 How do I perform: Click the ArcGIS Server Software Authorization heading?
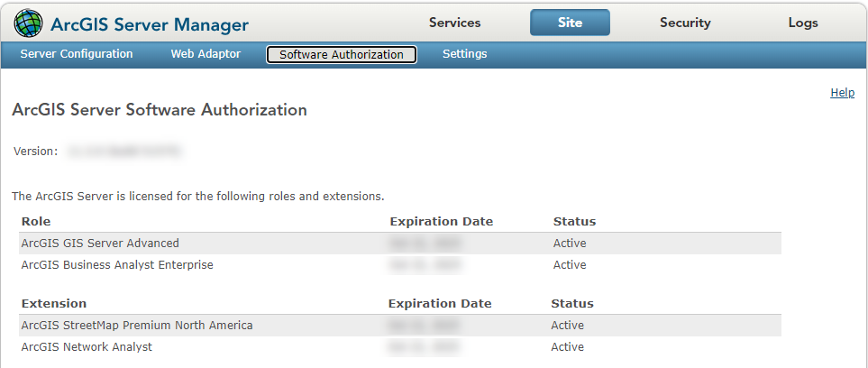(x=160, y=110)
